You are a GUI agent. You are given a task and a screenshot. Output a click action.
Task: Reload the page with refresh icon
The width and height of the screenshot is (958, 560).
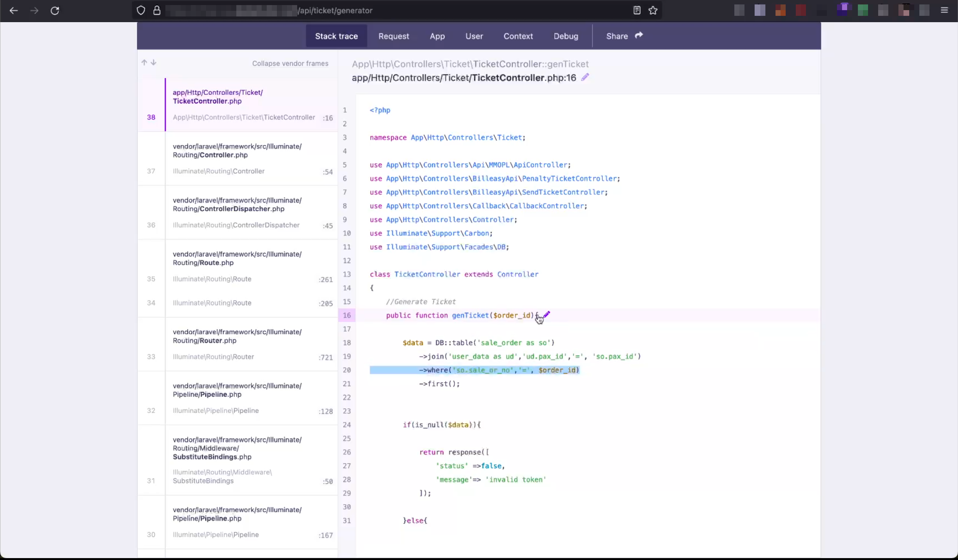pos(55,11)
